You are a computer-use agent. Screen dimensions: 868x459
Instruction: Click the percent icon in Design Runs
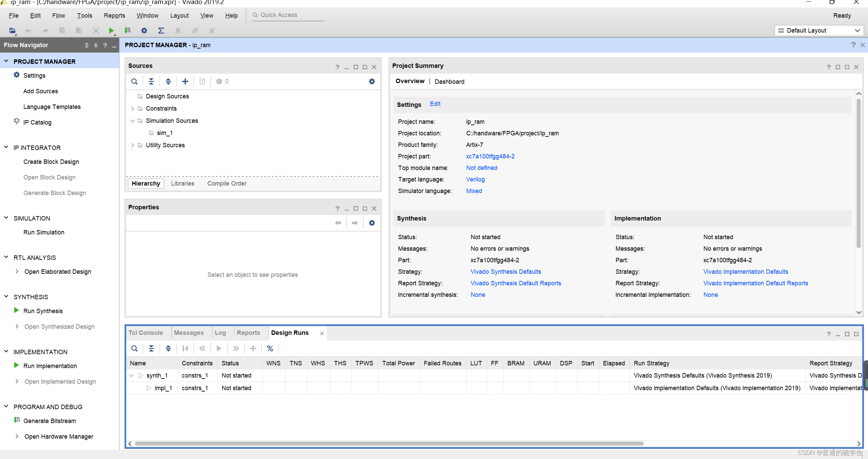pyautogui.click(x=270, y=348)
